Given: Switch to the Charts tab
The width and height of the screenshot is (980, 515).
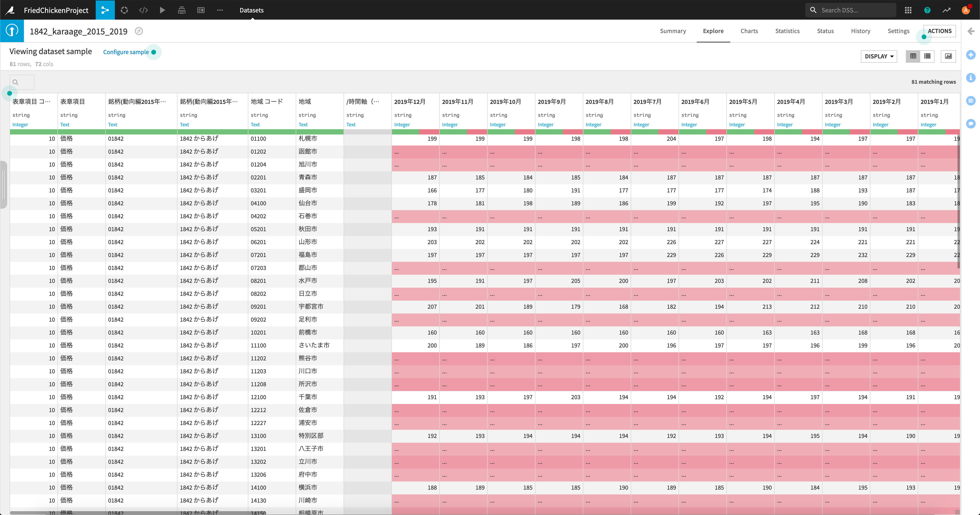Looking at the screenshot, I should click(749, 31).
